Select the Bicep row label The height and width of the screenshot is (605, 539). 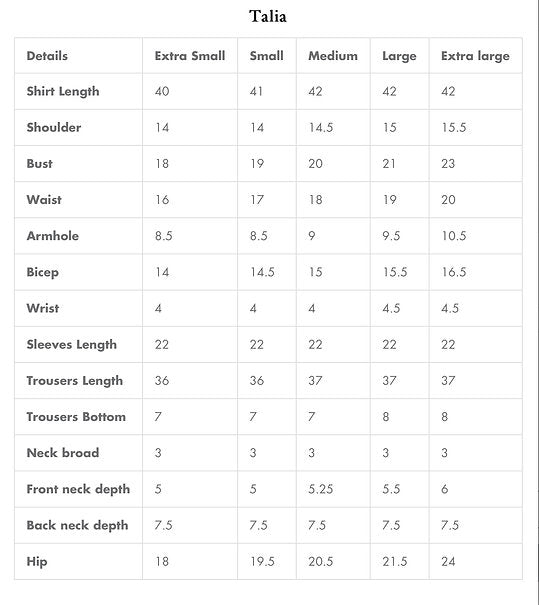(x=42, y=272)
